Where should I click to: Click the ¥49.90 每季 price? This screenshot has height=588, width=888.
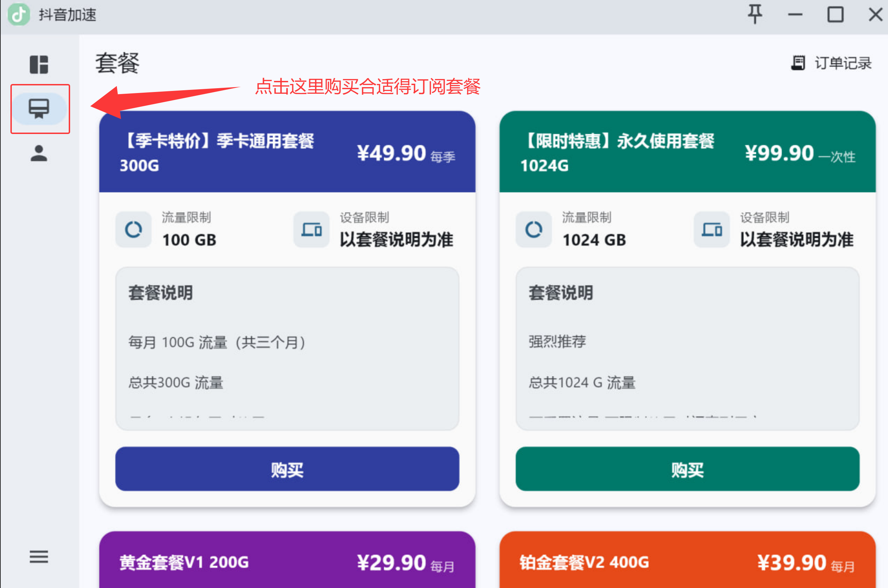point(406,153)
